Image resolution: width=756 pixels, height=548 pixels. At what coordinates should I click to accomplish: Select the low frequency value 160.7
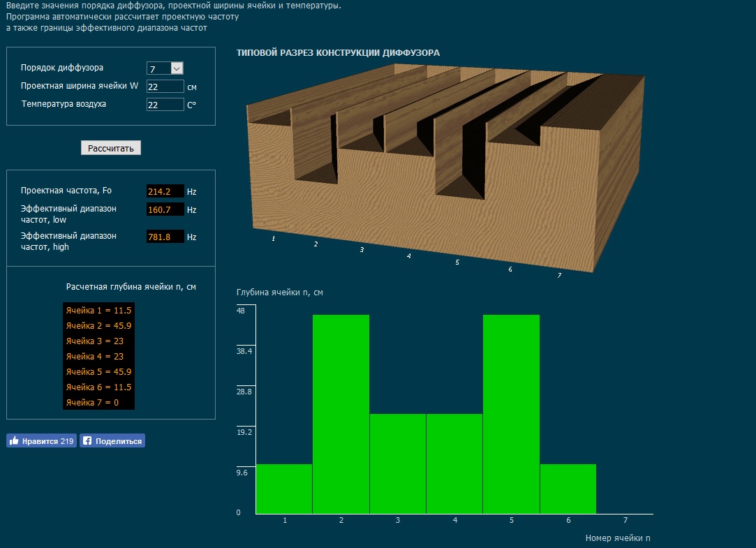[x=165, y=209]
